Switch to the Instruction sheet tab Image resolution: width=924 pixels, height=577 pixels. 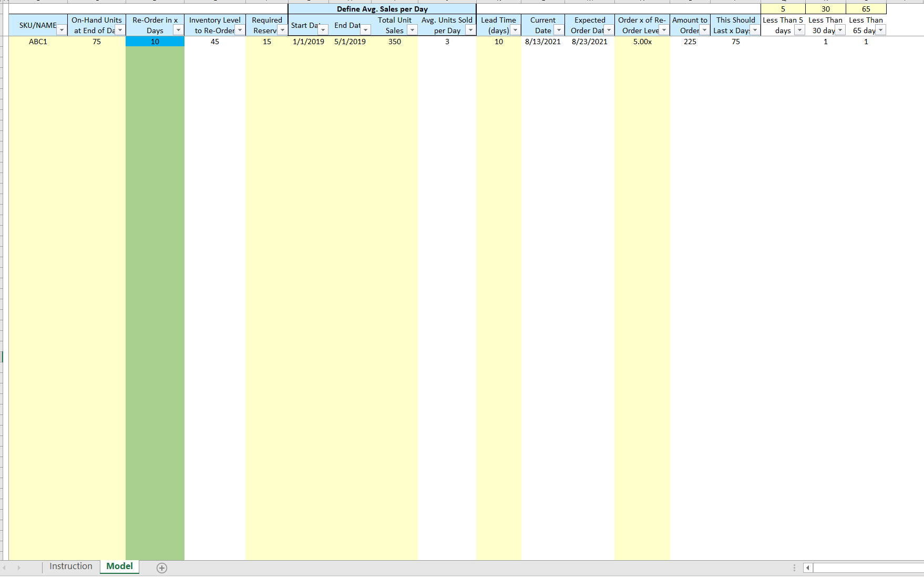pos(71,566)
